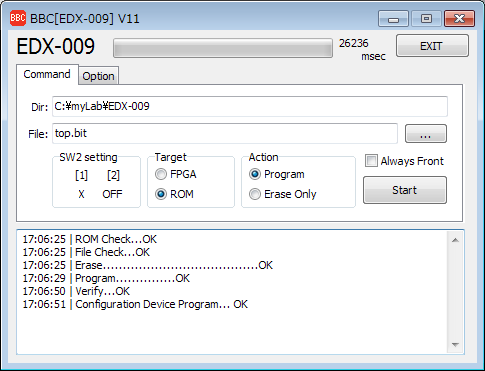Select the Command tab
This screenshot has height=371, width=485.
(47, 74)
